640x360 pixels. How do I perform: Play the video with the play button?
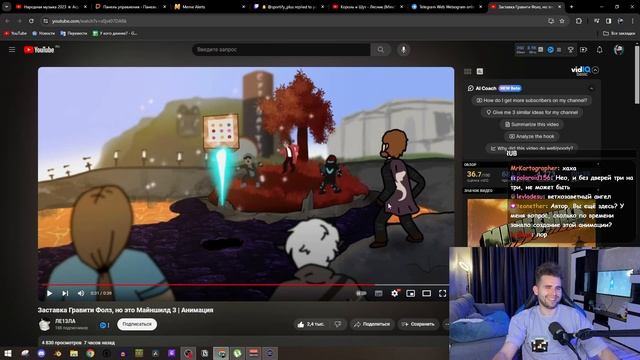pos(49,293)
